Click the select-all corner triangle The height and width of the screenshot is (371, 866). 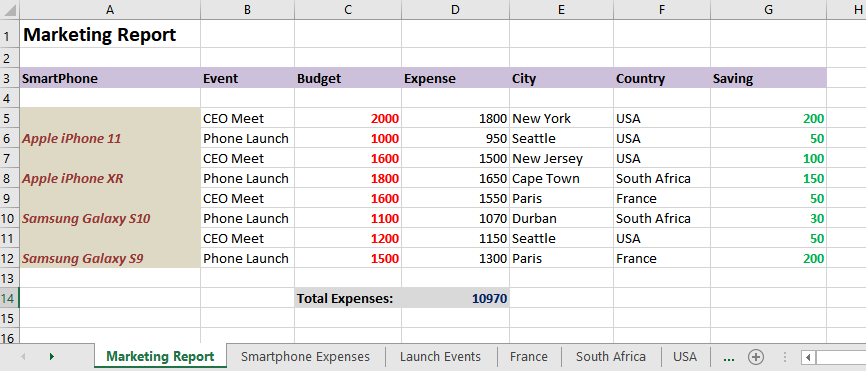[9, 9]
